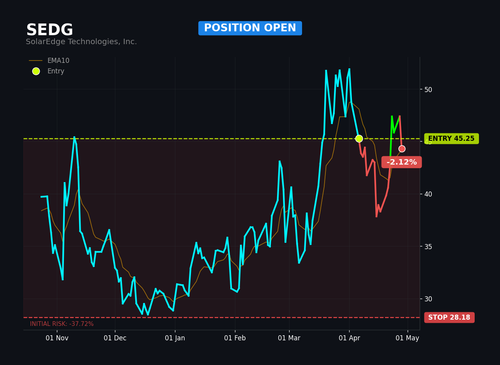Screen dimensions: 500x365
Task: Click the 01 Mar axis label
Action: point(289,338)
